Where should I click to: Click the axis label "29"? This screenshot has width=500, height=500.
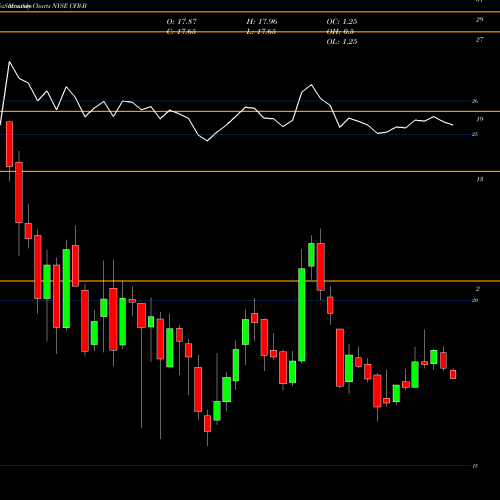[479, 20]
